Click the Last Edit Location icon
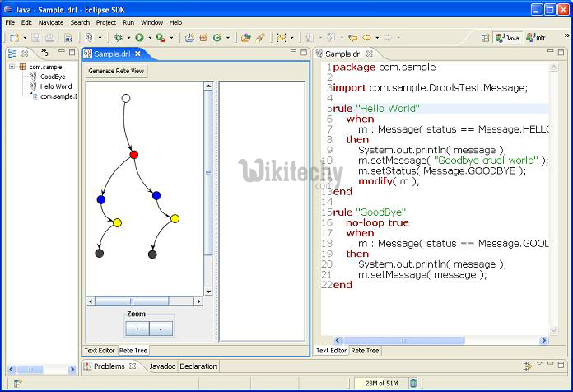This screenshot has height=392, width=573. point(352,37)
